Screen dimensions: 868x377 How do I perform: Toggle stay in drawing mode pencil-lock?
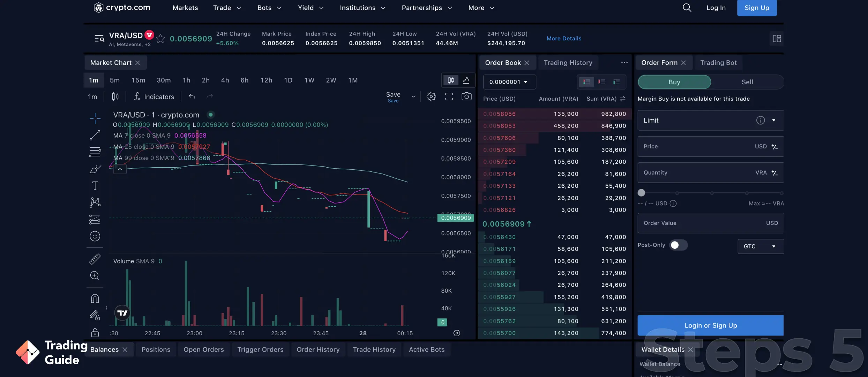pos(95,315)
